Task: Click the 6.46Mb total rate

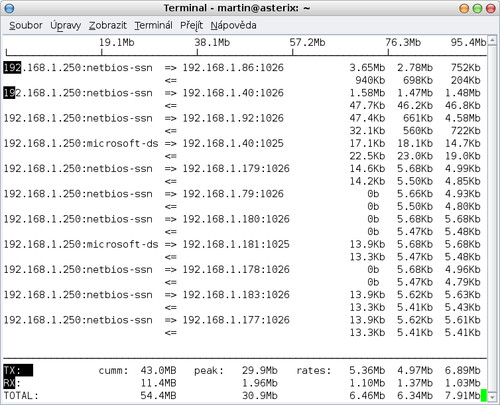Action: [367, 396]
